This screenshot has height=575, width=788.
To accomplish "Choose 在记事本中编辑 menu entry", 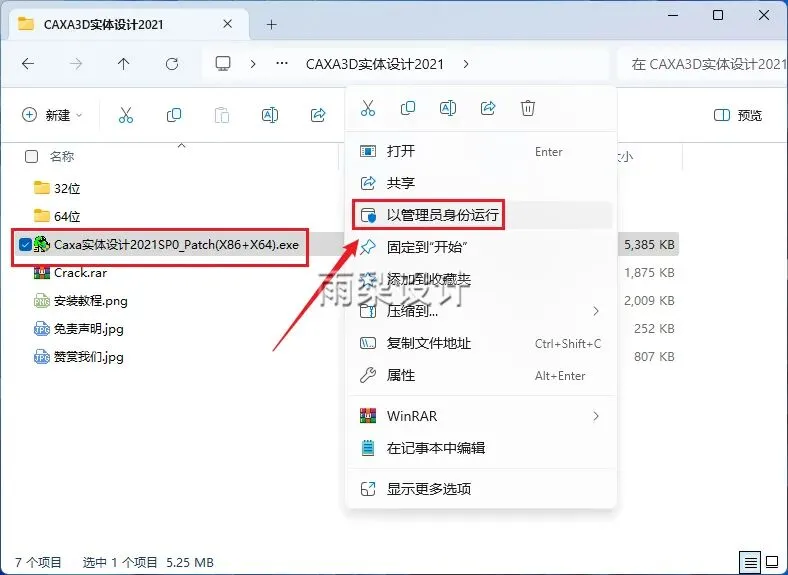I will pyautogui.click(x=481, y=448).
